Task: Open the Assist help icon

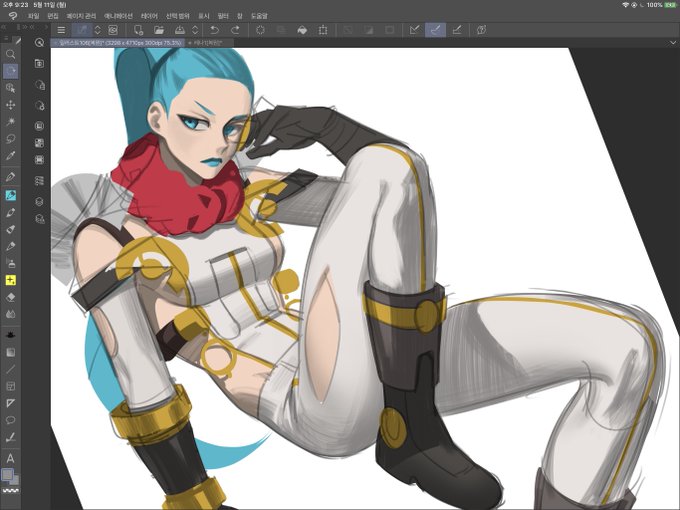Action: pos(481,30)
